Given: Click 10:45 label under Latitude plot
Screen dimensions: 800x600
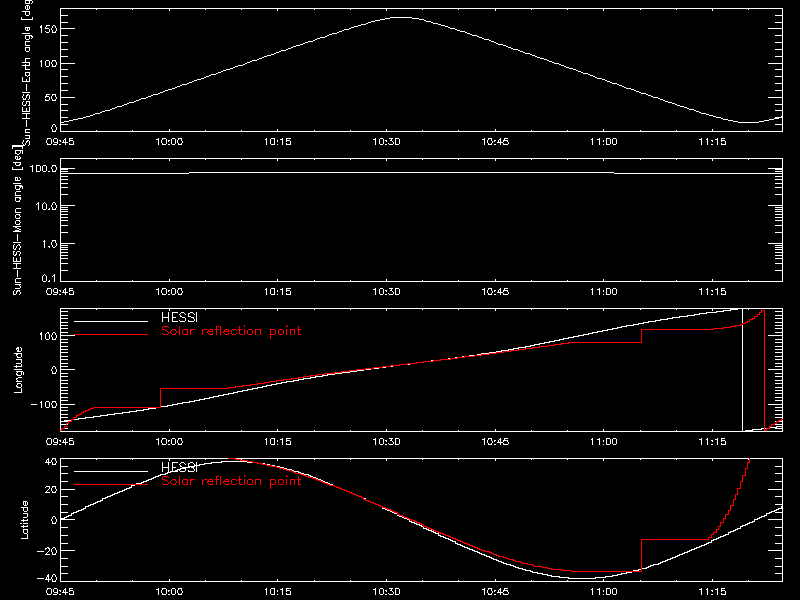Looking at the screenshot, I should [495, 592].
